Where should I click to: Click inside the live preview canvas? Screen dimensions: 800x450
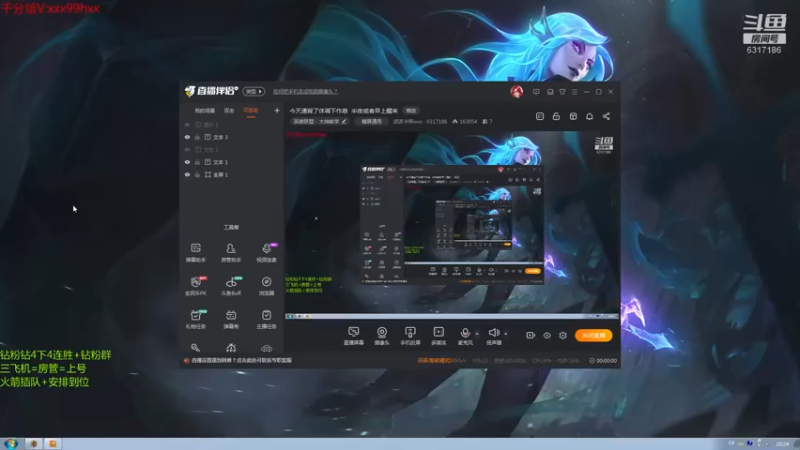coord(452,224)
